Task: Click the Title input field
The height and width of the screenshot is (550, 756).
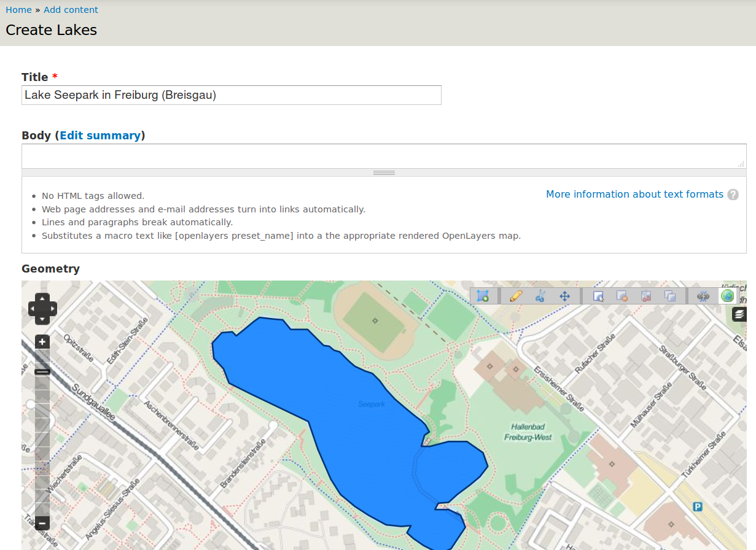Action: pos(231,95)
